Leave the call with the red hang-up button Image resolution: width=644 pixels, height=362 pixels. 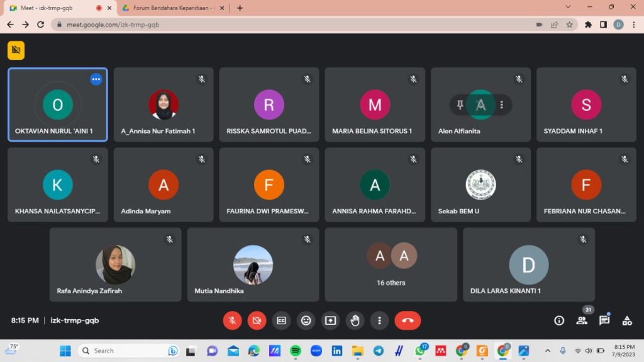(x=408, y=320)
